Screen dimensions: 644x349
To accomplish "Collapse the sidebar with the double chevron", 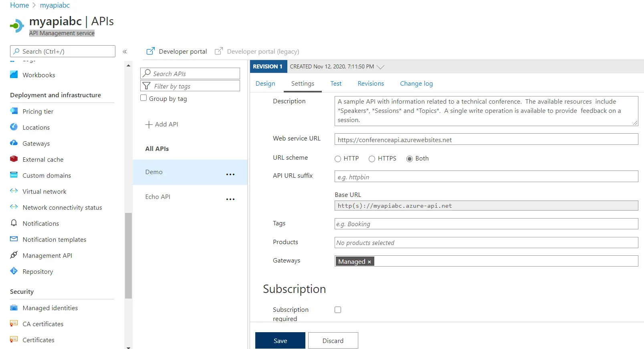I will [x=125, y=52].
